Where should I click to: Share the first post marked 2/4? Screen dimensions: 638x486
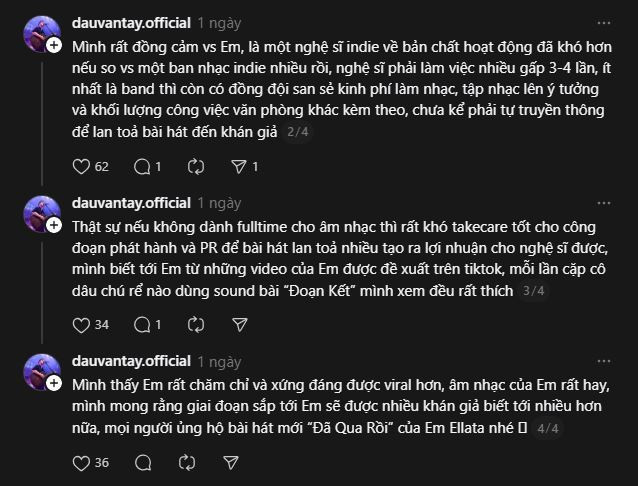(x=239, y=166)
